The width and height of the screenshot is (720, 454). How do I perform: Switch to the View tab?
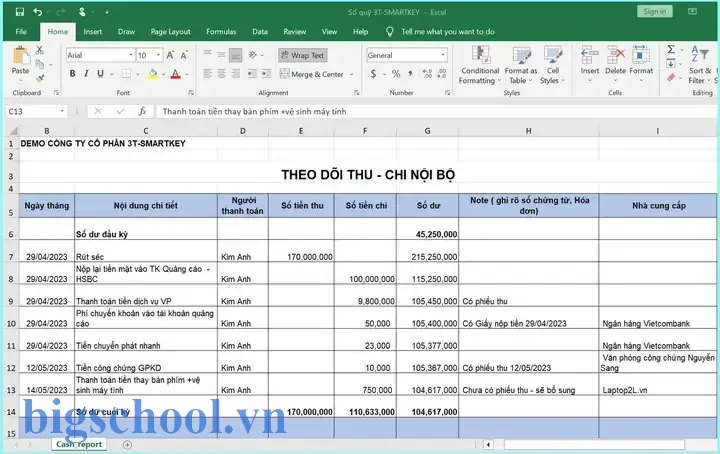pyautogui.click(x=329, y=32)
